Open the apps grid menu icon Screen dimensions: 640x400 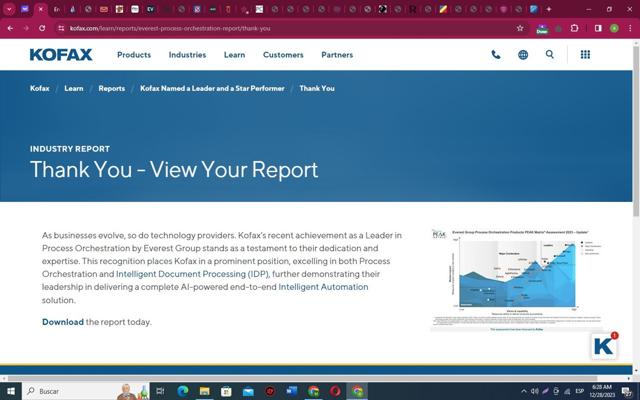[585, 55]
